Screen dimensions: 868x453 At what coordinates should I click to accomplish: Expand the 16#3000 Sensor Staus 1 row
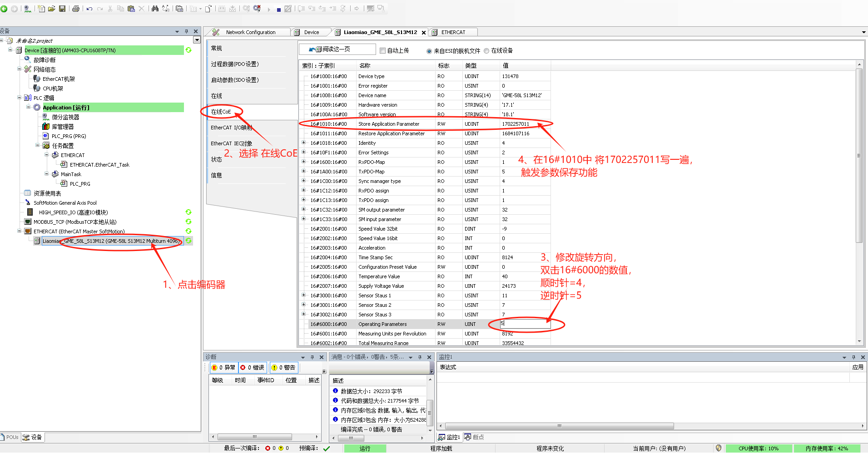[x=304, y=295]
